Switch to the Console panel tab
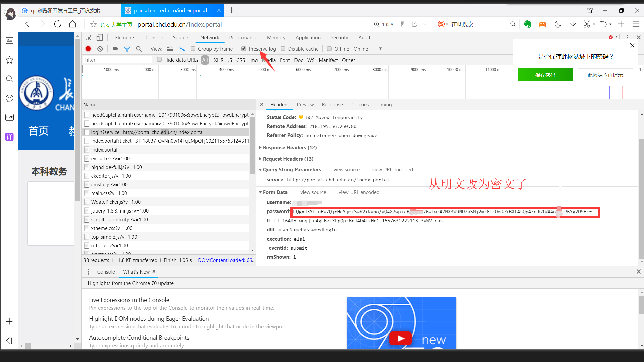Viewport: 644px width, 362px height. pos(154,38)
